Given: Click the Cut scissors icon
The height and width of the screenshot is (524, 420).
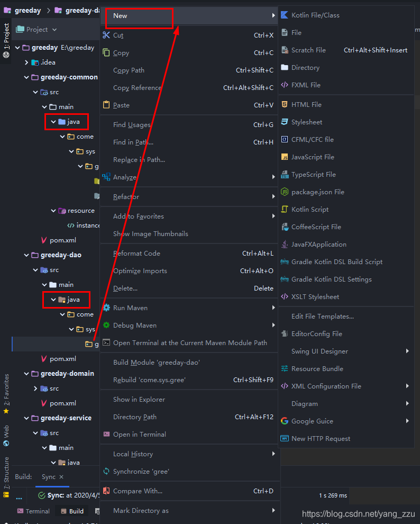Looking at the screenshot, I should pyautogui.click(x=106, y=35).
